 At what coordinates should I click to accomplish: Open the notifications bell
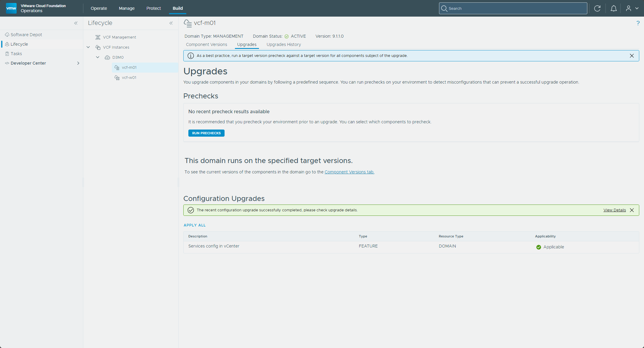tap(614, 8)
